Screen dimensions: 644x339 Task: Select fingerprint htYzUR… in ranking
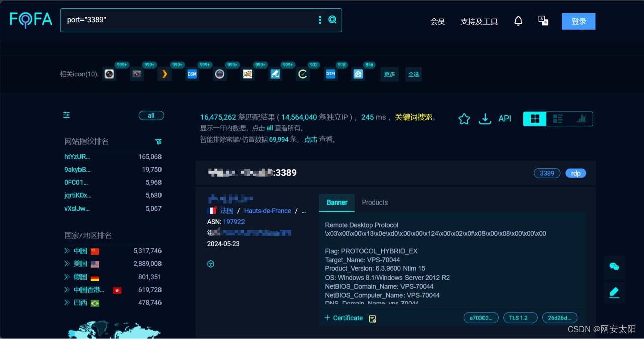click(77, 157)
